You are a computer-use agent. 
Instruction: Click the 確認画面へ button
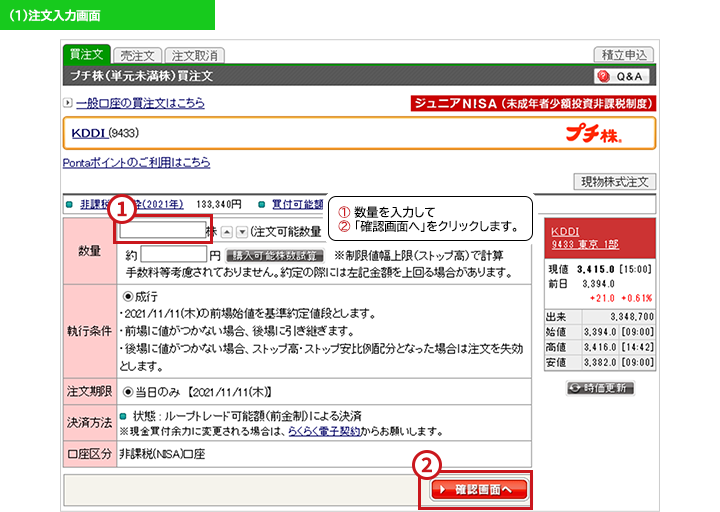click(479, 490)
